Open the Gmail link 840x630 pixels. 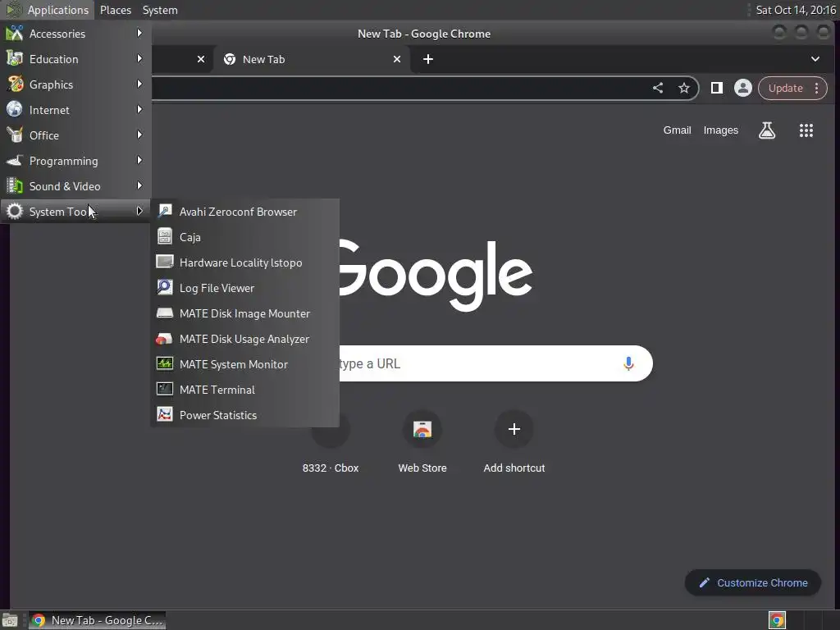[677, 130]
